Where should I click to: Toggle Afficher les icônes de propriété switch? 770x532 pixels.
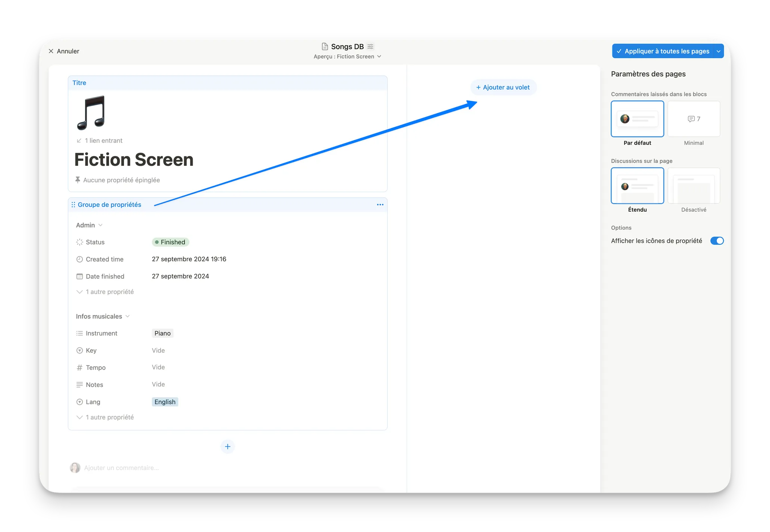[717, 241]
